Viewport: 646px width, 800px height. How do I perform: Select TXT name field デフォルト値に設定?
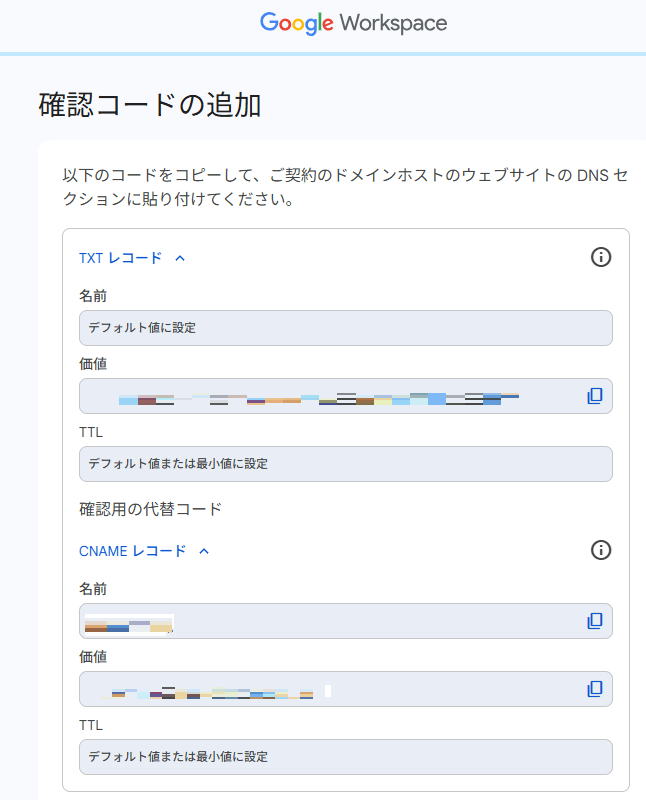coord(345,328)
